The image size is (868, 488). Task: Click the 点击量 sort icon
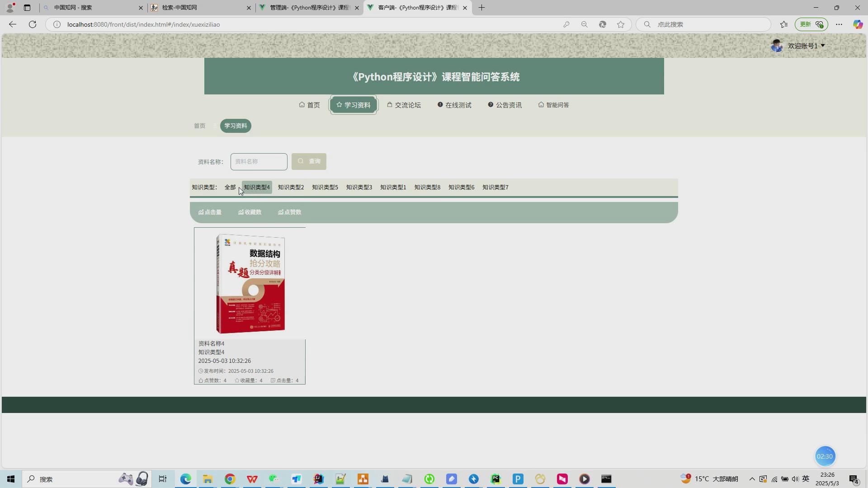tap(201, 212)
